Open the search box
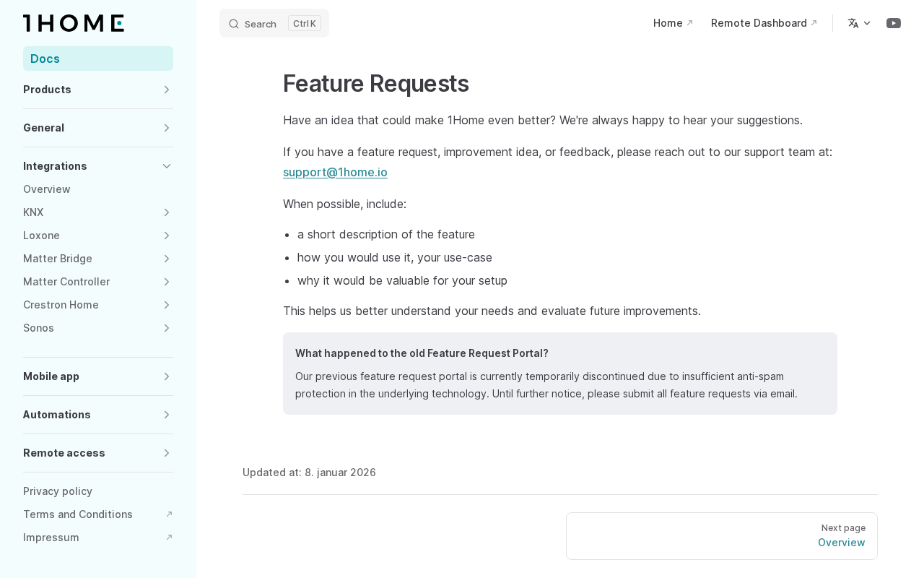 click(x=274, y=23)
